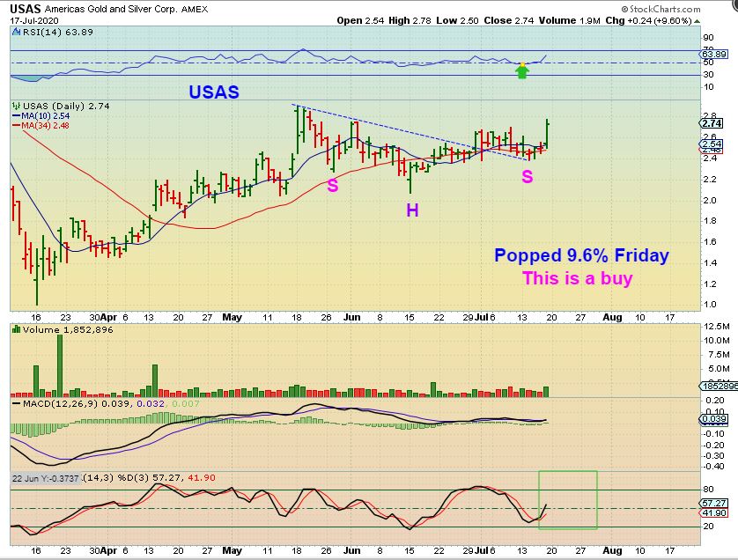The image size is (738, 560).
Task: Click the 80 level label on the stochastic axis
Action: 708,490
